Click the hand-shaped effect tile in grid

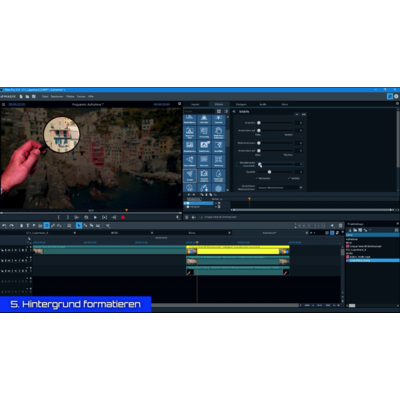[218, 131]
